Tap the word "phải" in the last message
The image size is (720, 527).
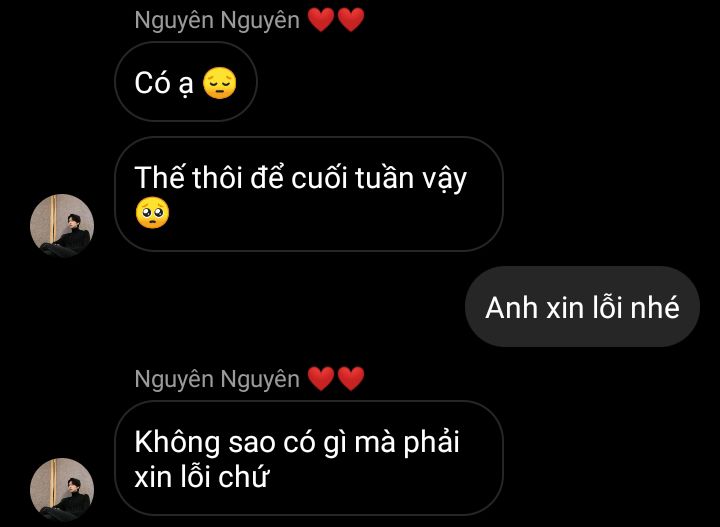[x=431, y=443]
